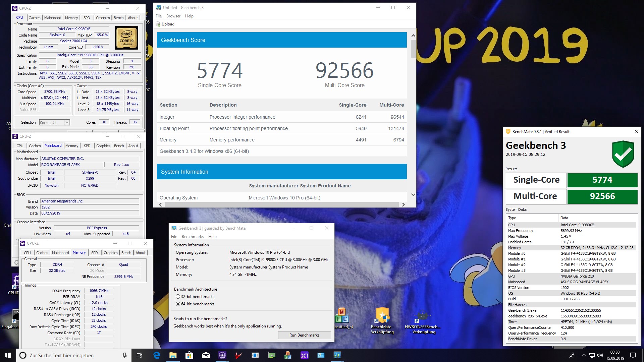Select Memory tab in top CPU-Z window
The height and width of the screenshot is (362, 644).
[71, 18]
